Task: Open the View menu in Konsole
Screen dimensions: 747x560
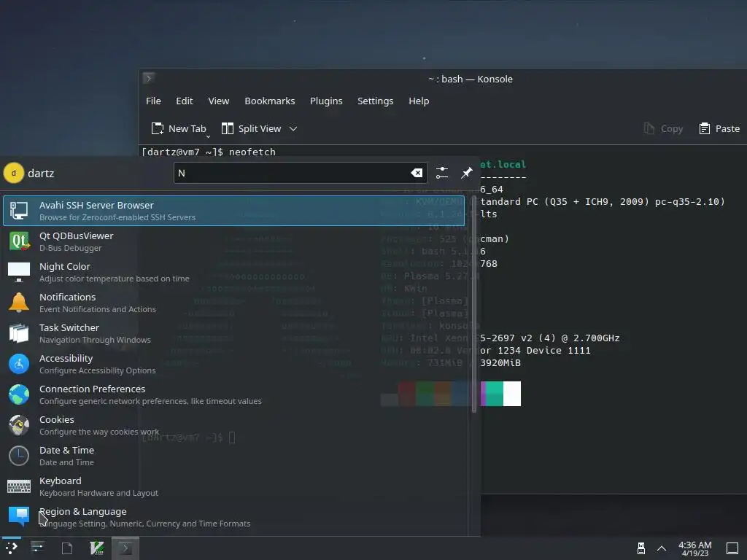Action: point(219,101)
